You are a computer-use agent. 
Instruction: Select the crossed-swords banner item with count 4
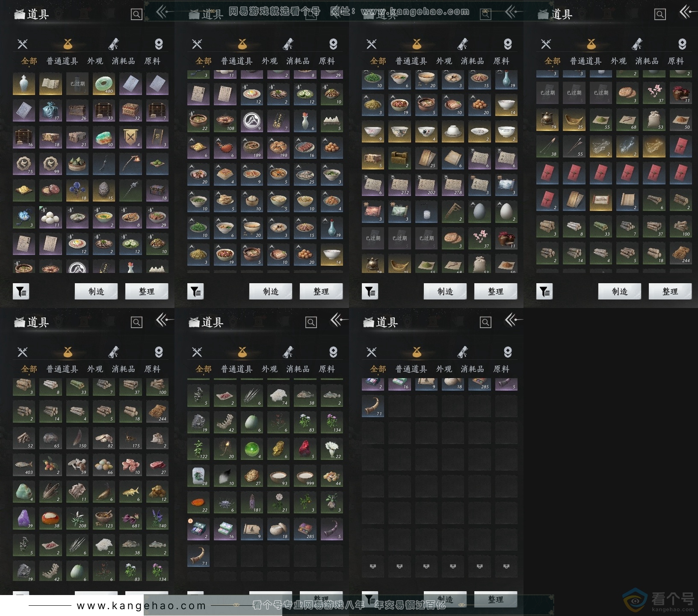point(130,137)
